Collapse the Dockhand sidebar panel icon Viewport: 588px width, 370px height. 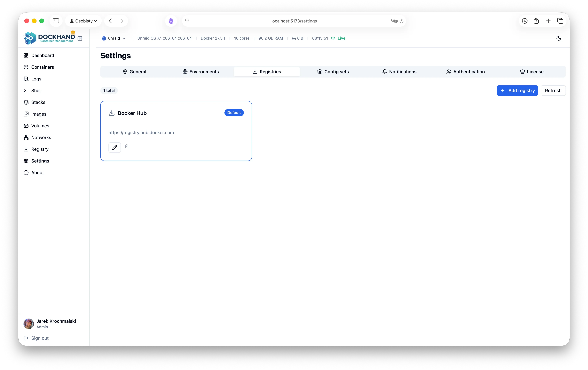coord(80,38)
